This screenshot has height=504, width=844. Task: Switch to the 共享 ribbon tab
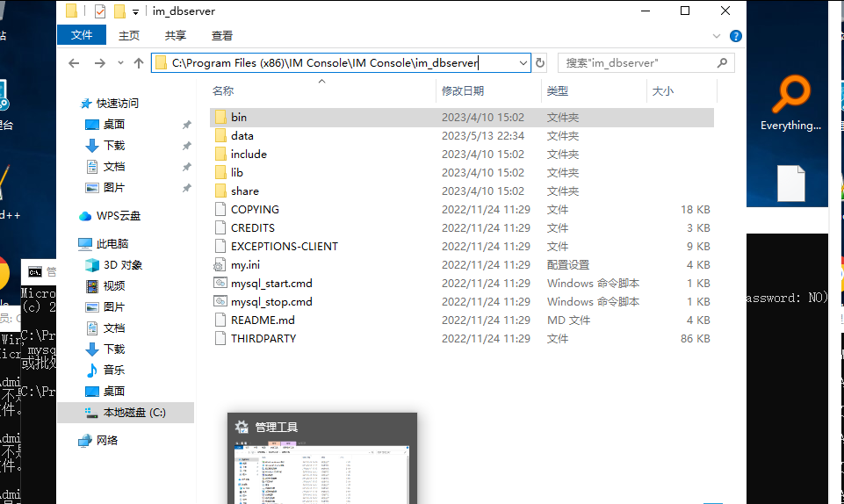tap(176, 35)
